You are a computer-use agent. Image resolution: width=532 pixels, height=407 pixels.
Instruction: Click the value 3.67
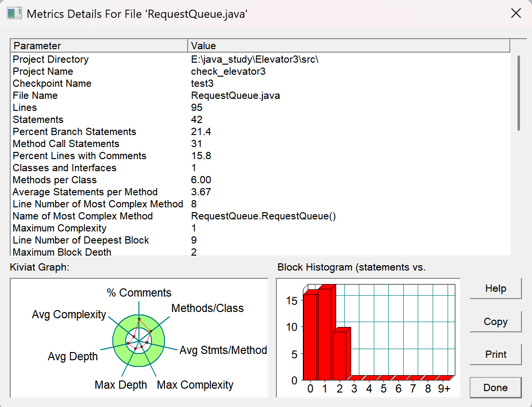click(x=201, y=192)
